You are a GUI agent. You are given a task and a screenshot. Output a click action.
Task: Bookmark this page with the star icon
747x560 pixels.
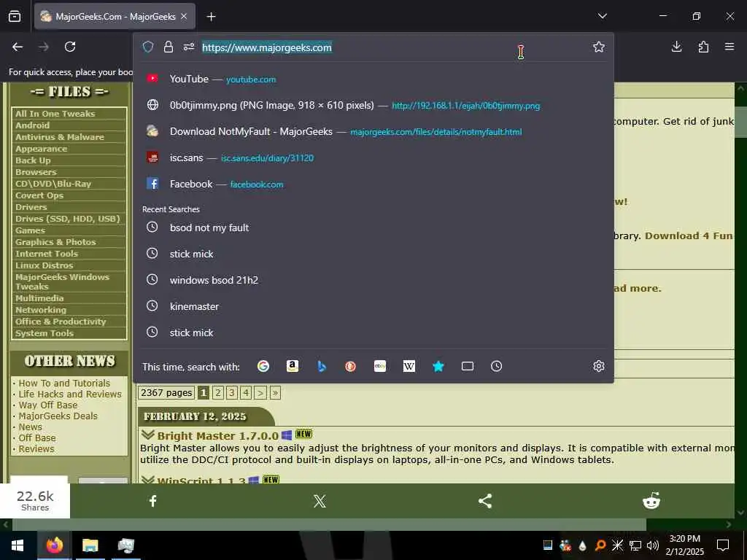pyautogui.click(x=599, y=47)
